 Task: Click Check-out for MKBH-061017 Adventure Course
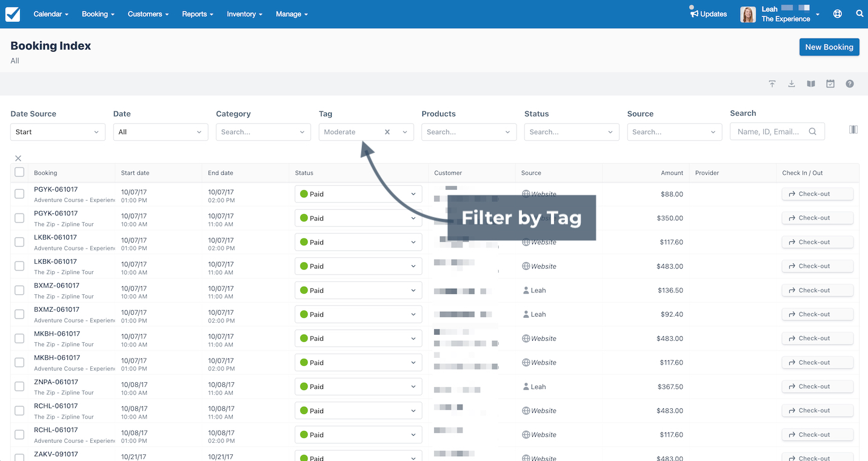coord(818,362)
